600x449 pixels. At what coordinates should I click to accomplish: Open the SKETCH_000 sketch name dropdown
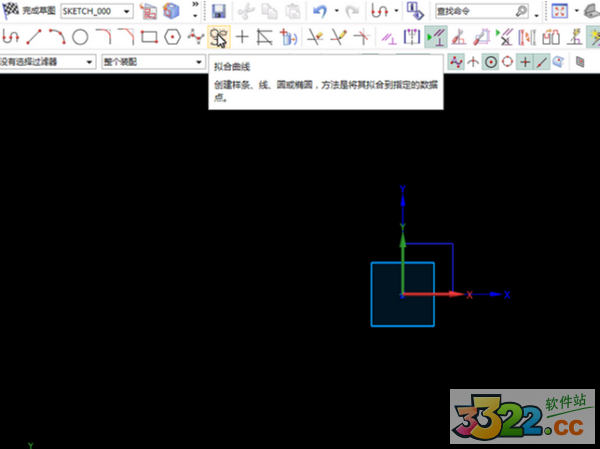tap(96, 11)
